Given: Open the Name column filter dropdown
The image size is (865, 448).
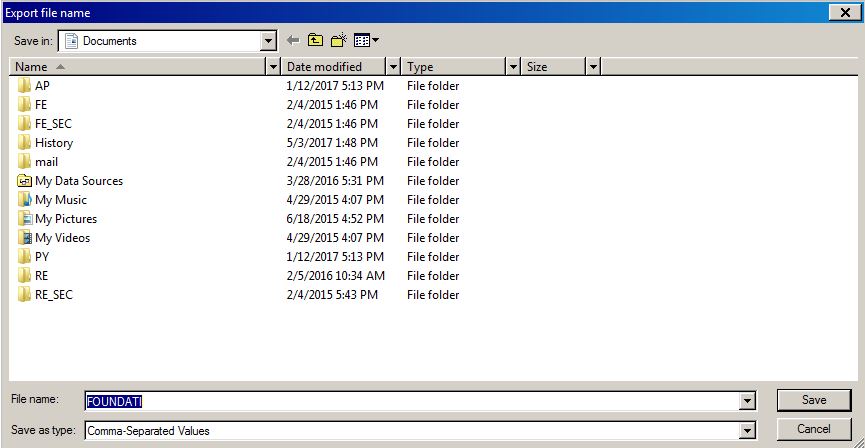Looking at the screenshot, I should click(274, 67).
